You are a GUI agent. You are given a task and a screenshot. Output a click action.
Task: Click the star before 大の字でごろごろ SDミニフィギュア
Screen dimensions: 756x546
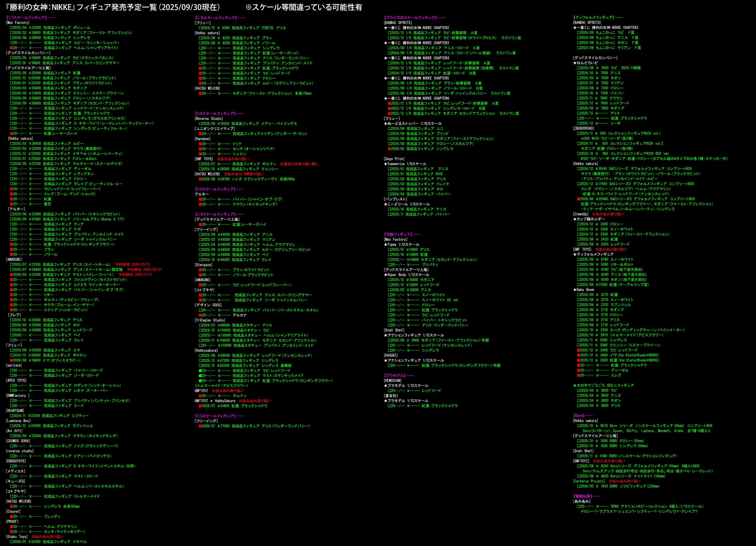[x=575, y=385]
